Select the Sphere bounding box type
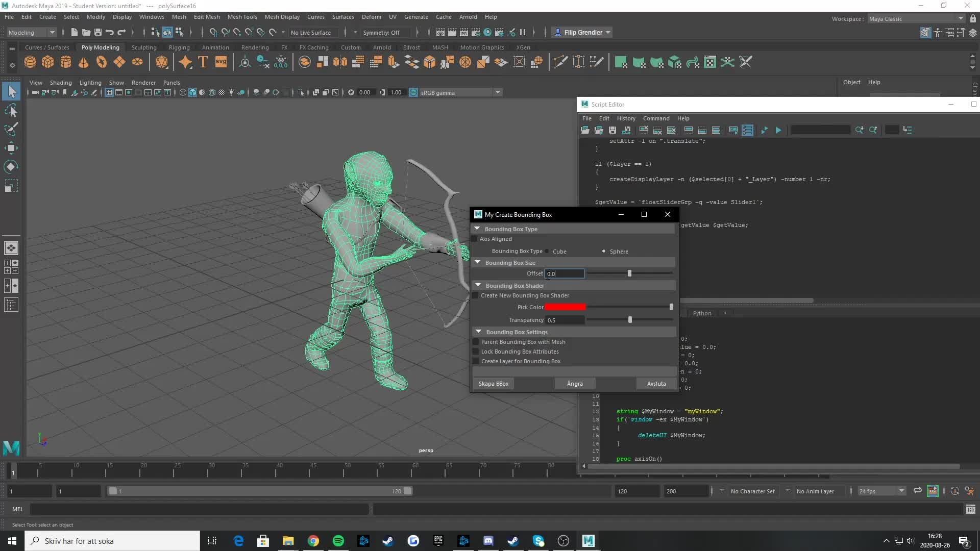The image size is (980, 551). click(604, 251)
